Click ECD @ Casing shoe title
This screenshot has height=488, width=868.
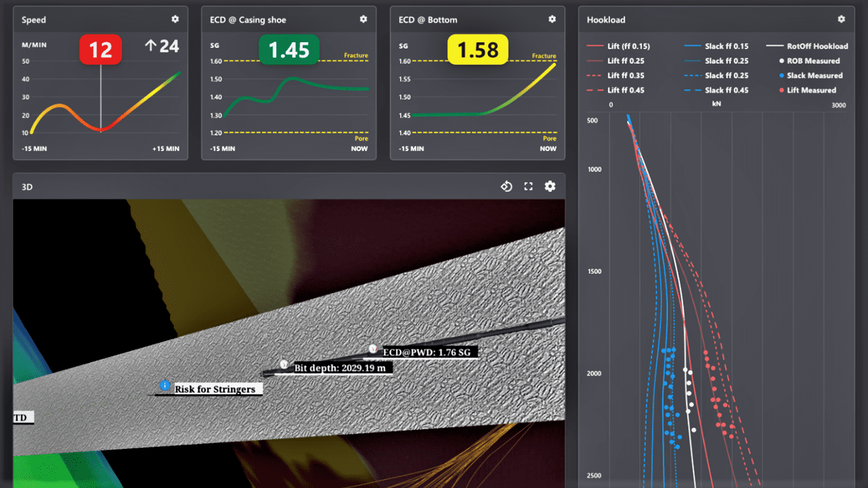click(247, 20)
